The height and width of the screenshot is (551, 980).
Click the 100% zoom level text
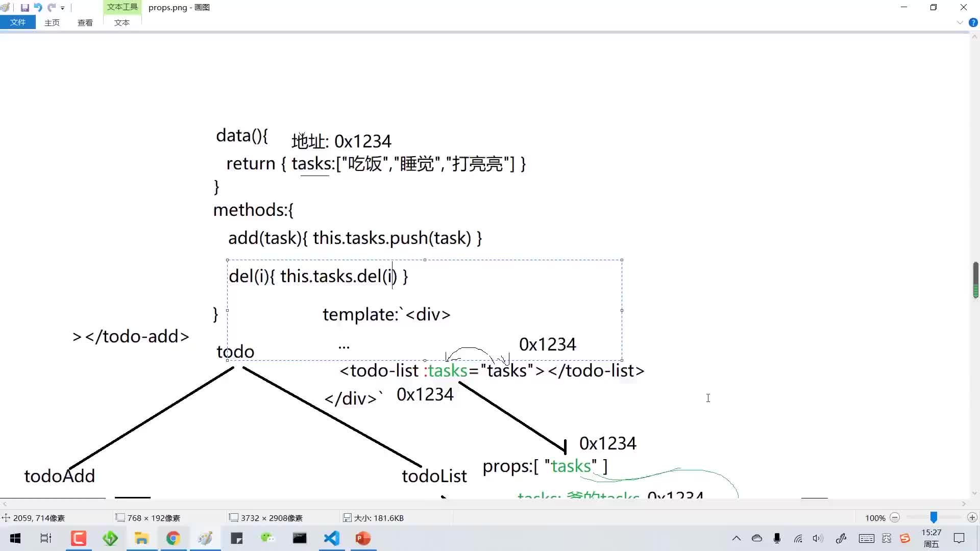(875, 518)
